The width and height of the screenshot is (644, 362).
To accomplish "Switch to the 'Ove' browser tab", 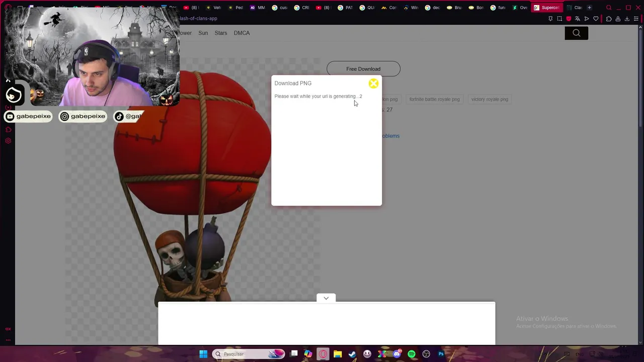I will tap(520, 8).
